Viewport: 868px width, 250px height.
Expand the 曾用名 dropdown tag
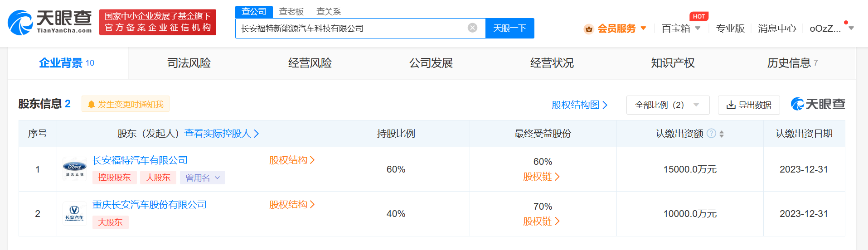tap(202, 178)
